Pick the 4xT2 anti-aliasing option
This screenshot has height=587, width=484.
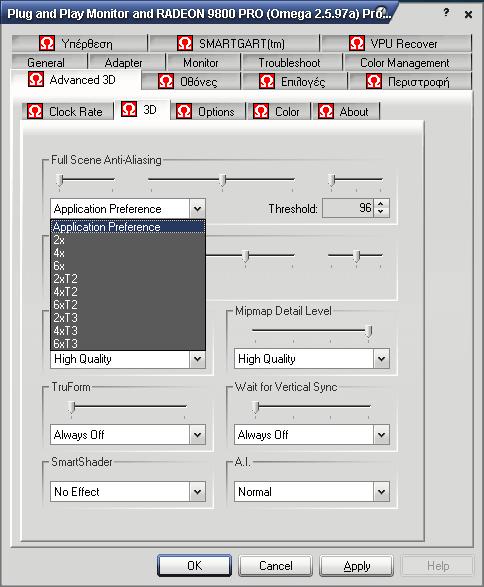point(128,292)
